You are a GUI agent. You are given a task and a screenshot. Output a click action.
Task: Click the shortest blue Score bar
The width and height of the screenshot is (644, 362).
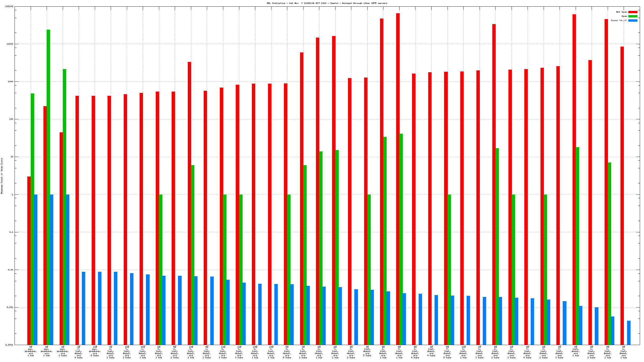pos(629,333)
